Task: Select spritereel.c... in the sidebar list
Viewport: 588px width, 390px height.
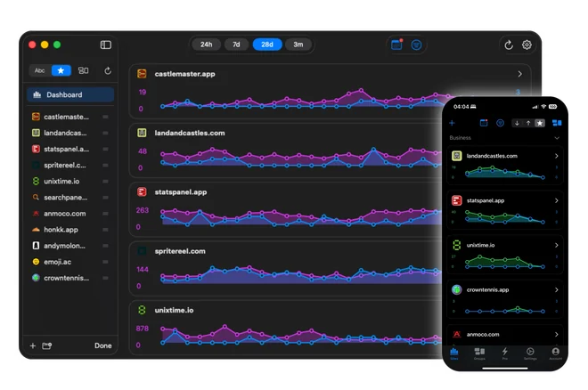Action: (x=70, y=165)
